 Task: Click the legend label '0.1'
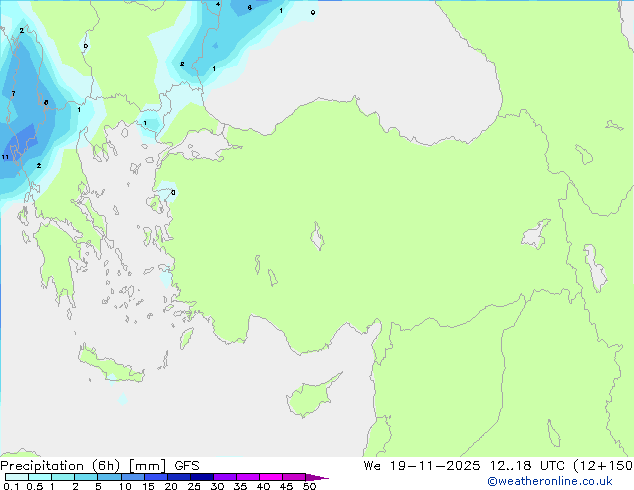tap(11, 486)
